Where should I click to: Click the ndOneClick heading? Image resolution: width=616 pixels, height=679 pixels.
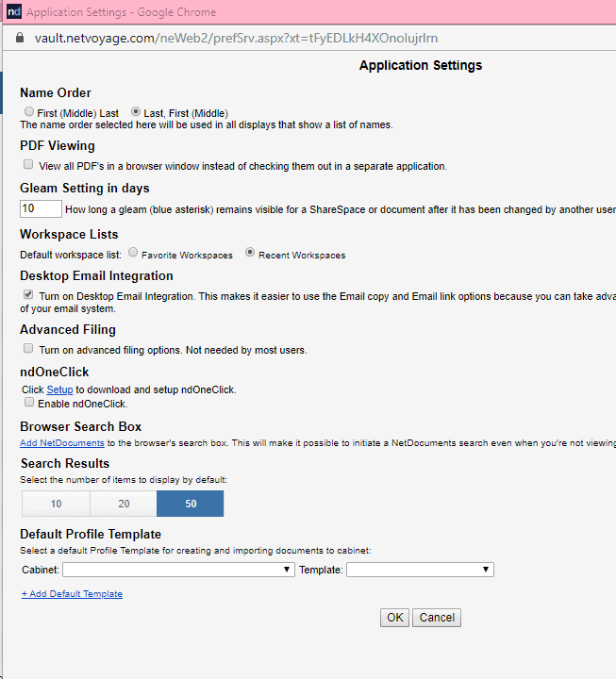click(x=54, y=372)
